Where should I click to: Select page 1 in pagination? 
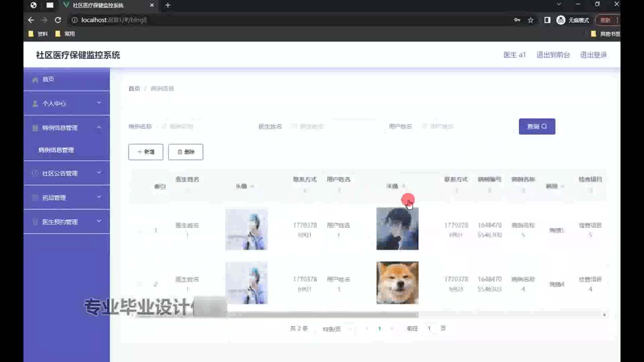click(x=379, y=328)
